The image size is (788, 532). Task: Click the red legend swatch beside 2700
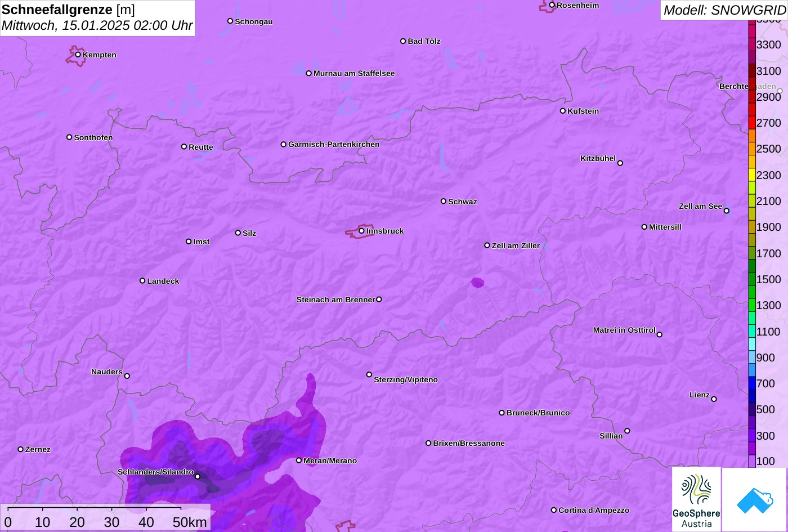tap(752, 123)
